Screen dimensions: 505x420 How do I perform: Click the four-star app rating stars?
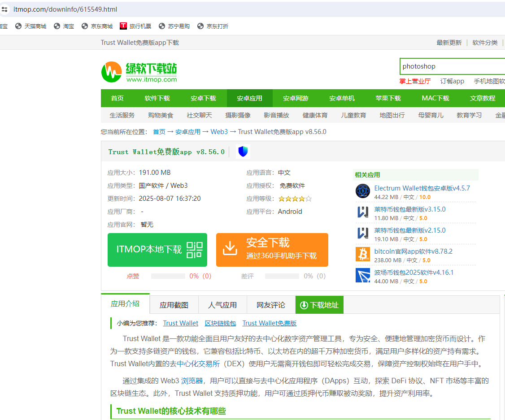pos(295,199)
